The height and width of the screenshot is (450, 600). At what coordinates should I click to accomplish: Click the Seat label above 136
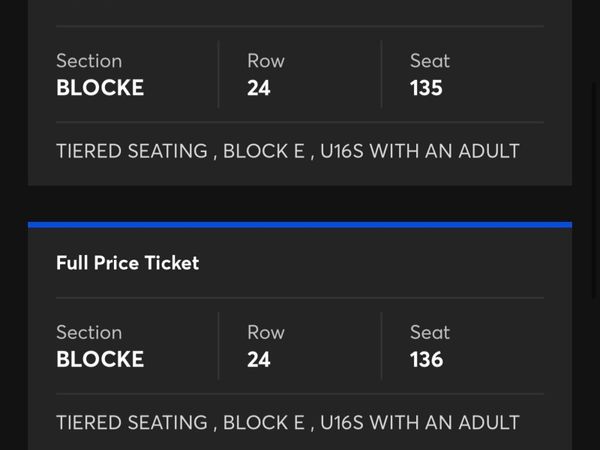[x=430, y=333]
